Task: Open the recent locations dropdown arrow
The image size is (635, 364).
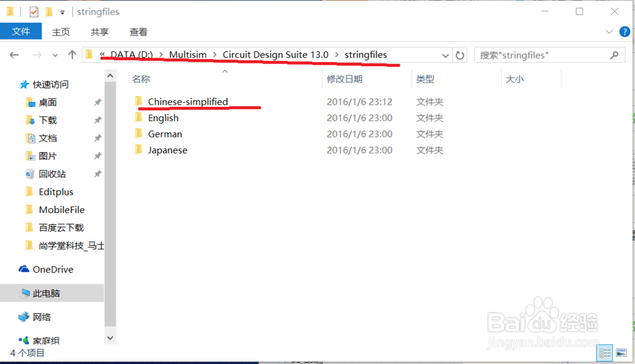Action: 55,55
